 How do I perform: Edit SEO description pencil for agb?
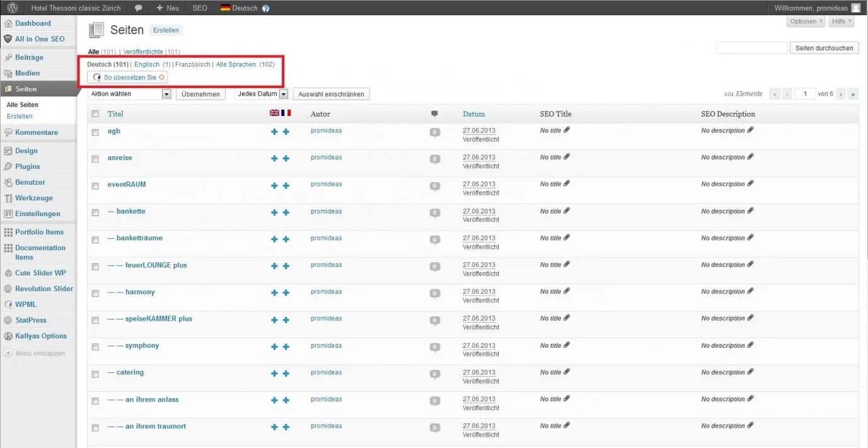tap(750, 130)
